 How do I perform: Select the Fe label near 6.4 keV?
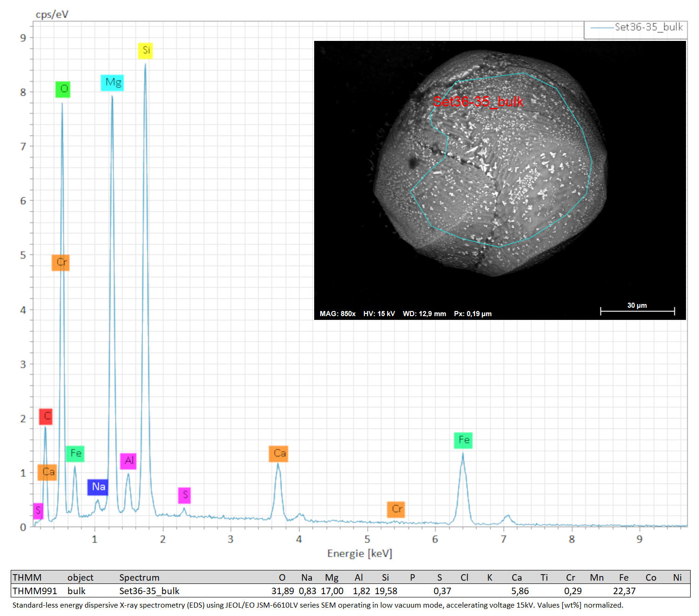coord(463,440)
